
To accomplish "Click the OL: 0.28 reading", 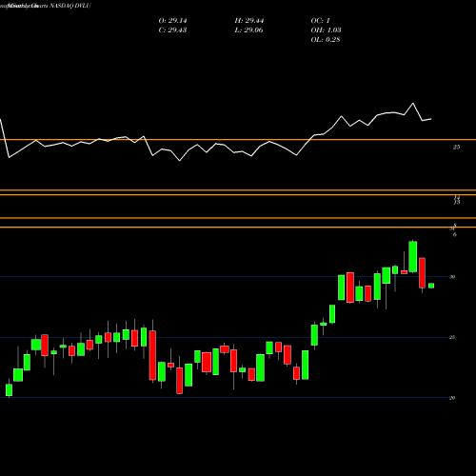I will pyautogui.click(x=326, y=40).
